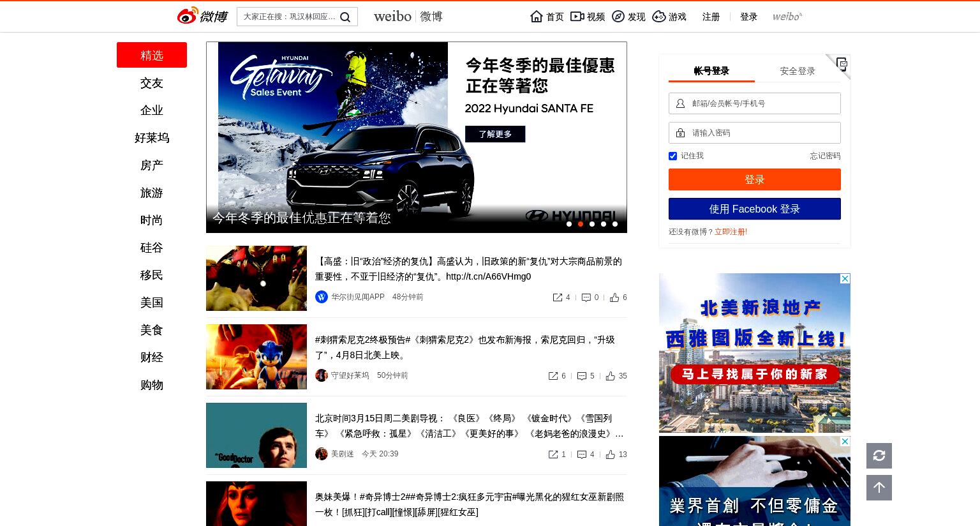
Task: Select the 美食 category
Action: tap(152, 330)
